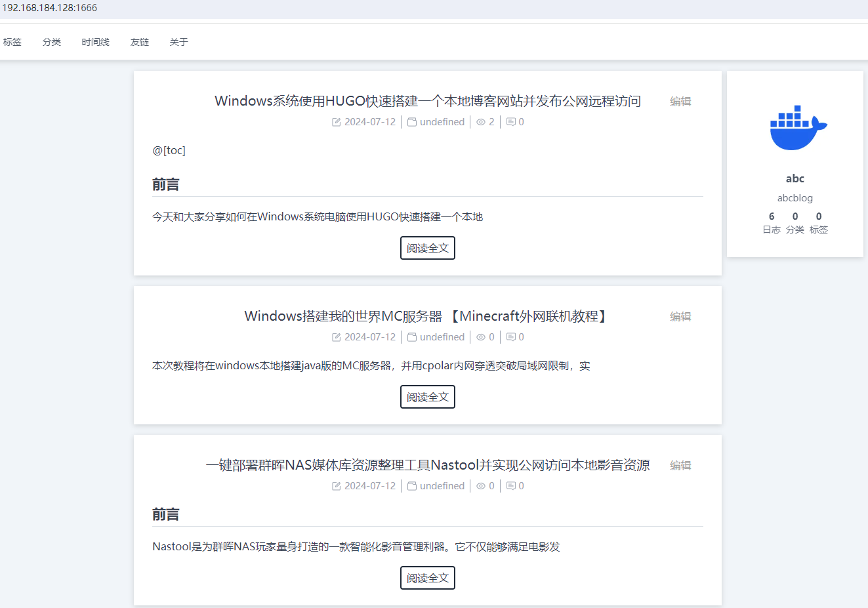Image resolution: width=868 pixels, height=608 pixels.
Task: Open the 关于 navigation menu item
Action: (178, 41)
